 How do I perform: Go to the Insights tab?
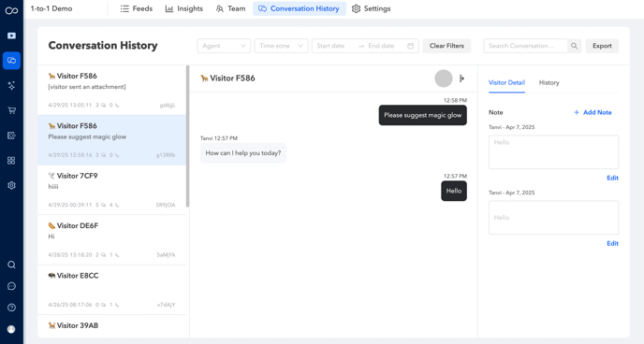[x=184, y=8]
